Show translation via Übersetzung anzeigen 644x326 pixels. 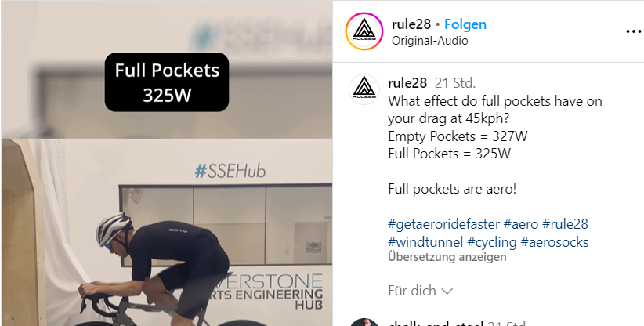click(x=447, y=258)
